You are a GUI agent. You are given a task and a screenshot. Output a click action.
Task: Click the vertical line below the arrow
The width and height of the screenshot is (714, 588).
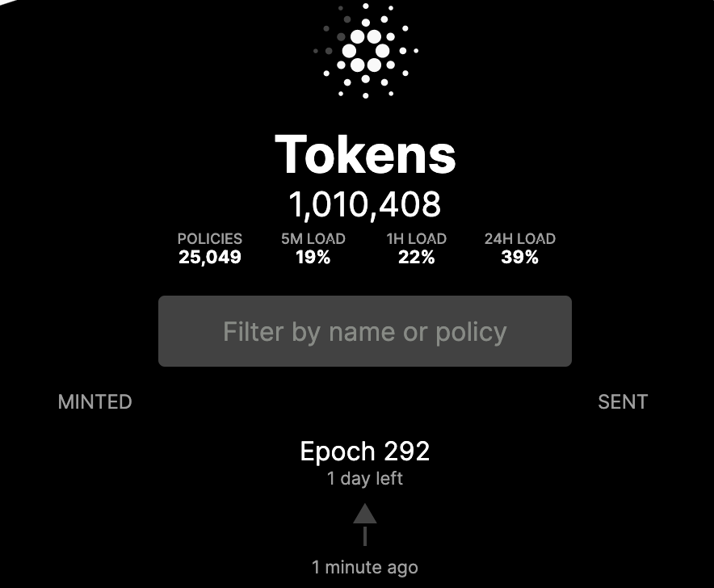tap(365, 536)
